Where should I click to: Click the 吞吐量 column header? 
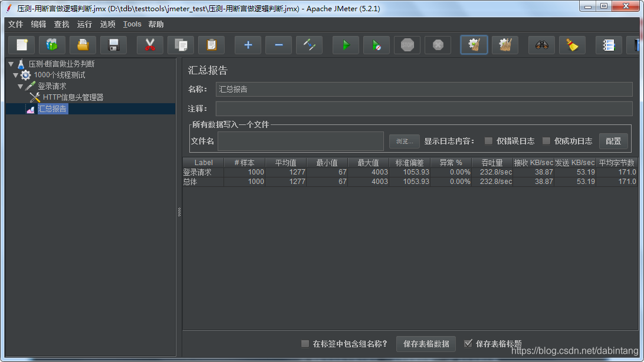point(492,163)
